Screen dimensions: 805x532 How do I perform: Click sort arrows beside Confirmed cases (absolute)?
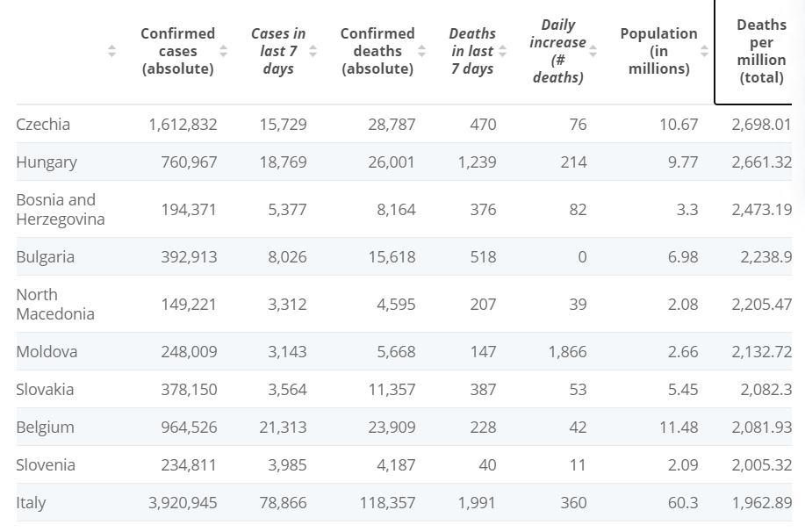[x=223, y=51]
